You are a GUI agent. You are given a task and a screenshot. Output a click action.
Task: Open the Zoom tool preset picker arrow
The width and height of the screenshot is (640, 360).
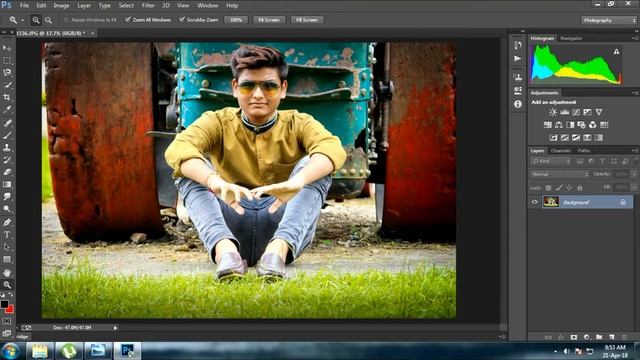click(22, 20)
